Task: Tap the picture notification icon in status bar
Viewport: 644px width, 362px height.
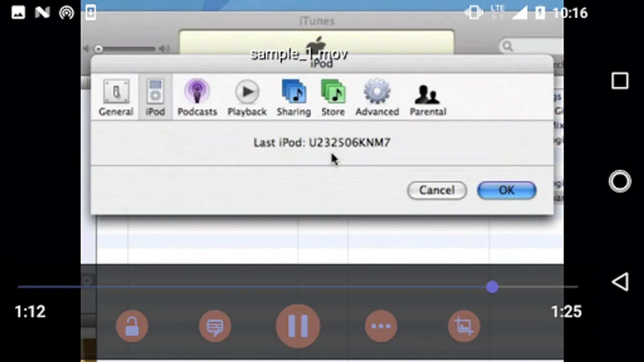Action: [18, 13]
